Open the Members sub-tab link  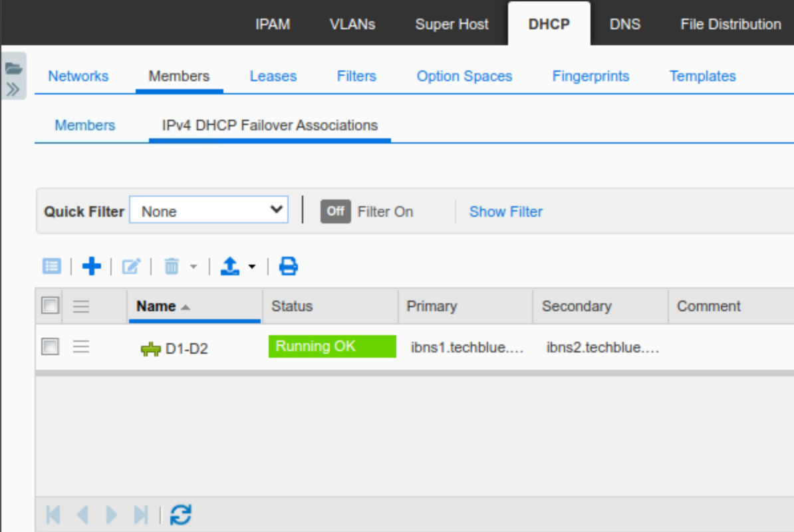coord(84,126)
